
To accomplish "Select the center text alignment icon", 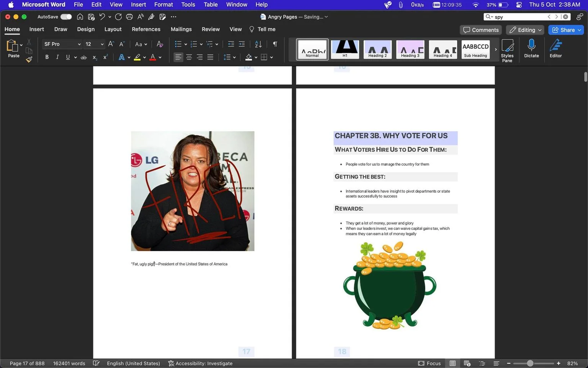I will point(189,57).
